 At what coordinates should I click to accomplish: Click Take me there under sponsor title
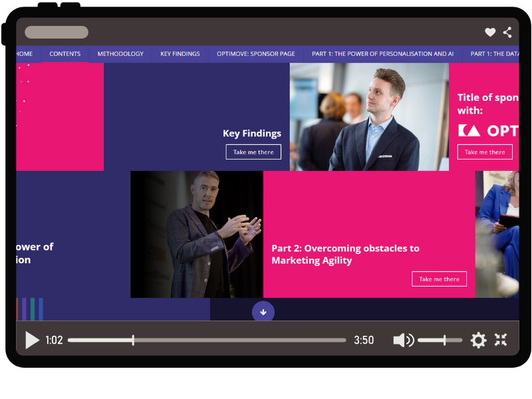click(x=485, y=152)
